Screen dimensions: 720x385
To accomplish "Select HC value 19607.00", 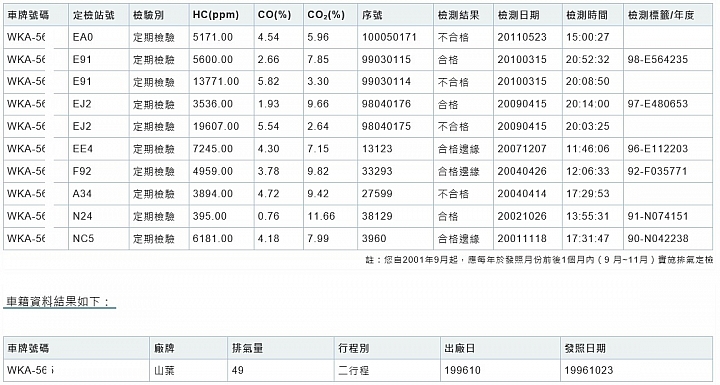I will [216, 126].
